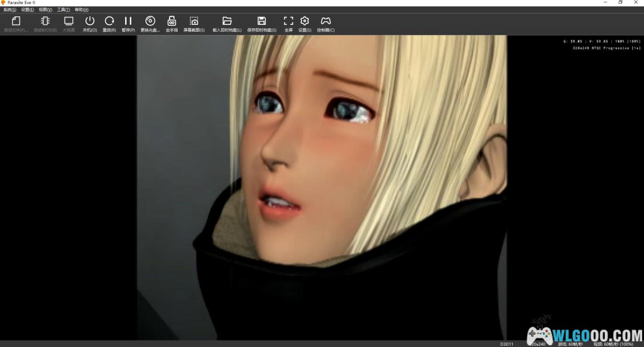Expand the save state (保存即时存档) floppy menu
Image resolution: width=644 pixels, height=347 pixels.
pos(261,24)
